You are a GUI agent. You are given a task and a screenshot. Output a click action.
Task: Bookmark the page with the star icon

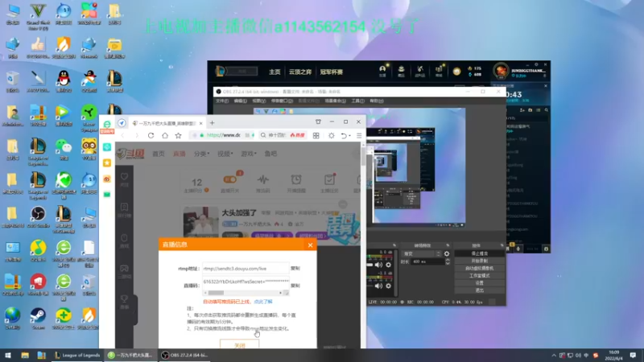pos(178,135)
